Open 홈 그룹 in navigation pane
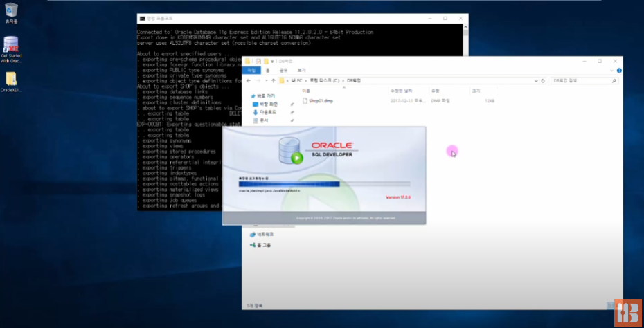 [x=260, y=245]
